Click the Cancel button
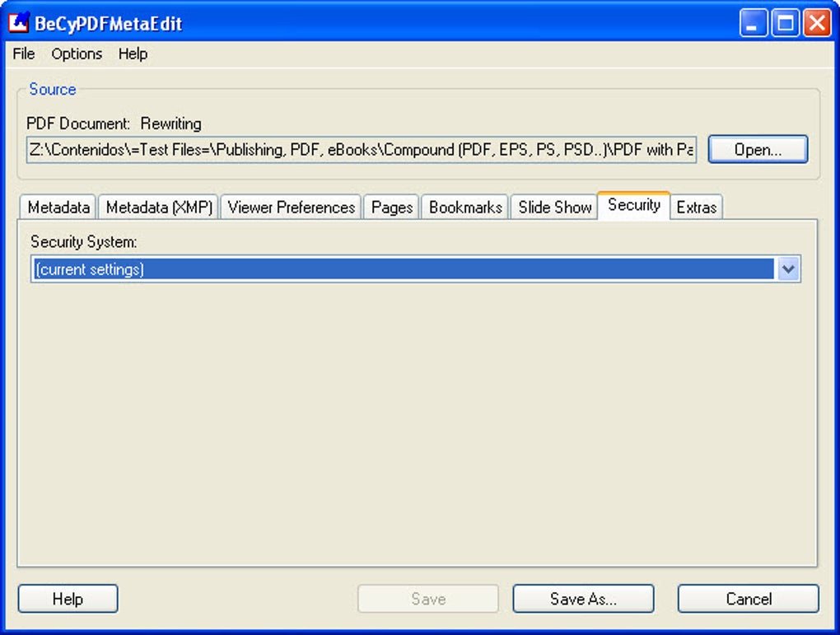This screenshot has height=635, width=840. point(749,599)
